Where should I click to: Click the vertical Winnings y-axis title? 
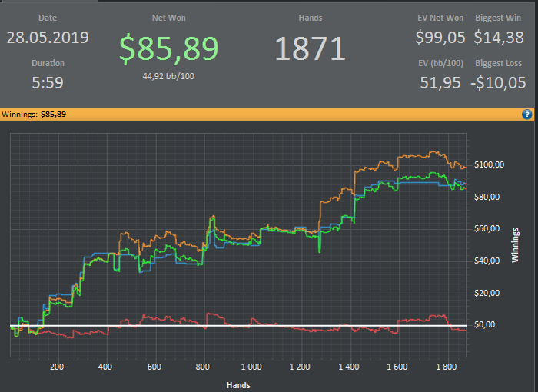(x=515, y=245)
